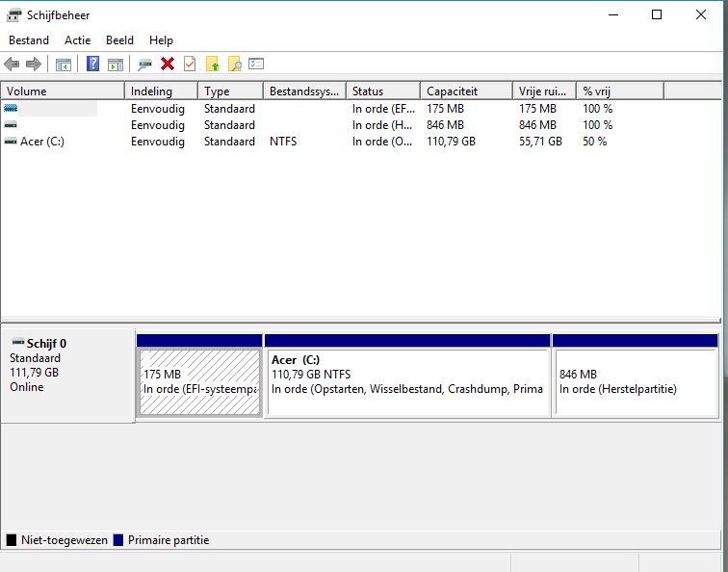Screen dimensions: 728x572
Task: Click the red X delete icon
Action: pos(168,65)
